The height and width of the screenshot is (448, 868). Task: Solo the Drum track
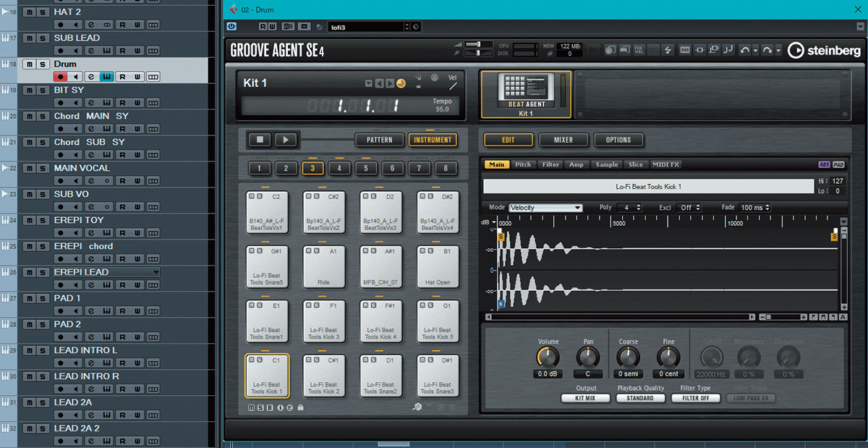pos(43,64)
